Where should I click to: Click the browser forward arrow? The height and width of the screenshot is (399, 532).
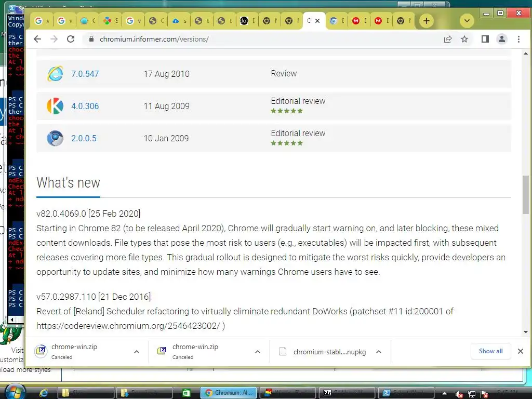click(54, 39)
